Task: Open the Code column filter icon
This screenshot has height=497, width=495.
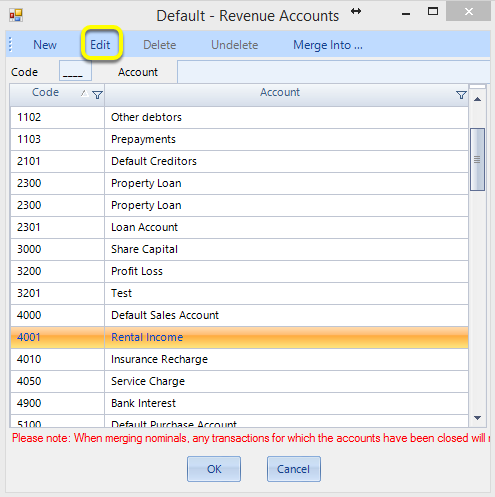Action: click(97, 95)
